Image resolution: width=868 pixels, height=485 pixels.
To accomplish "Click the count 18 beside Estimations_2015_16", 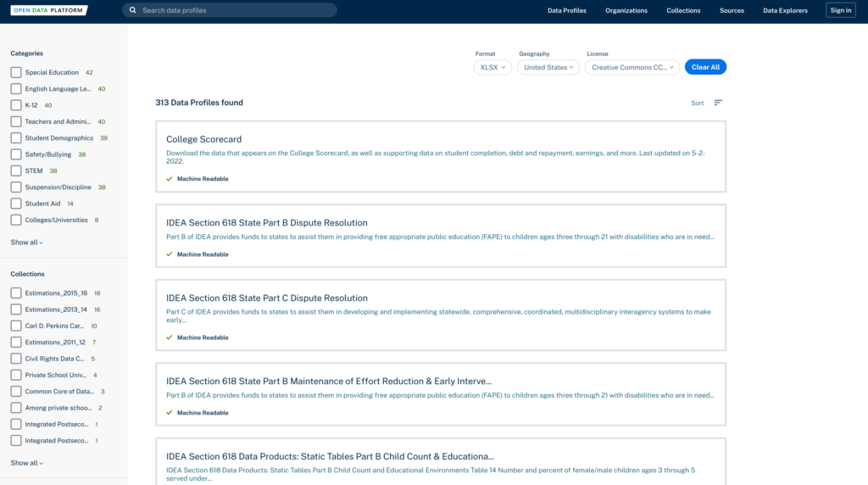I will click(97, 293).
